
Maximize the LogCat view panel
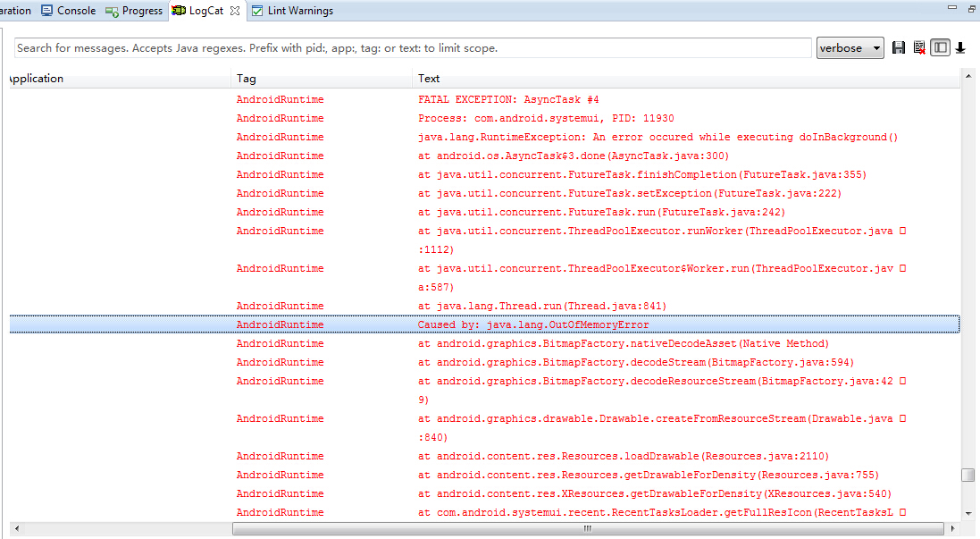coord(972,8)
